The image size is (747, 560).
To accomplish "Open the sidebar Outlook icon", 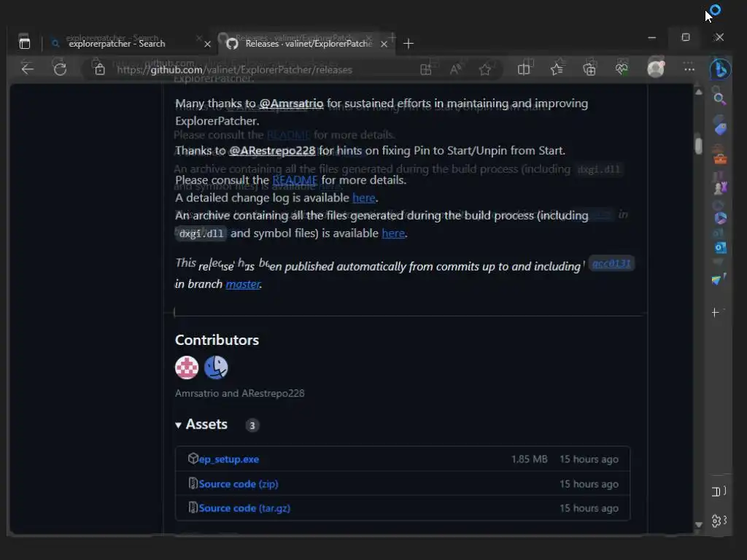I will click(x=720, y=248).
